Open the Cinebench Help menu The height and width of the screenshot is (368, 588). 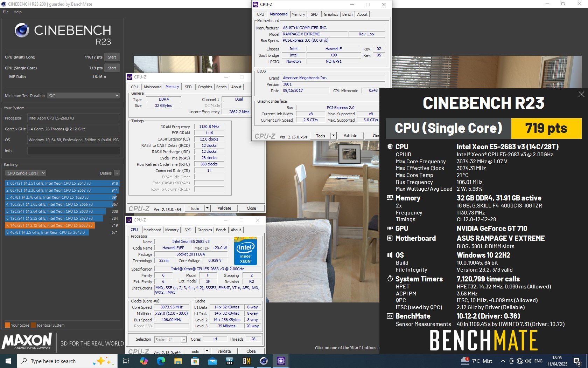pos(17,12)
